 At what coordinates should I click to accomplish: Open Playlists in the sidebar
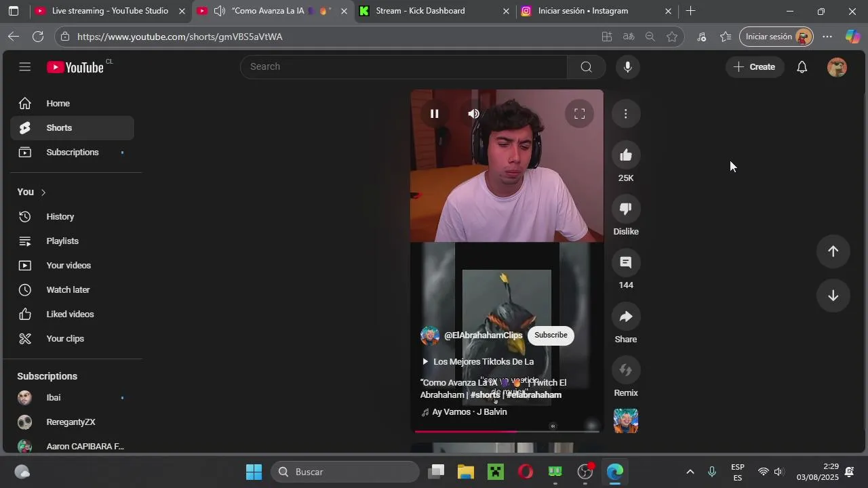pos(72,241)
